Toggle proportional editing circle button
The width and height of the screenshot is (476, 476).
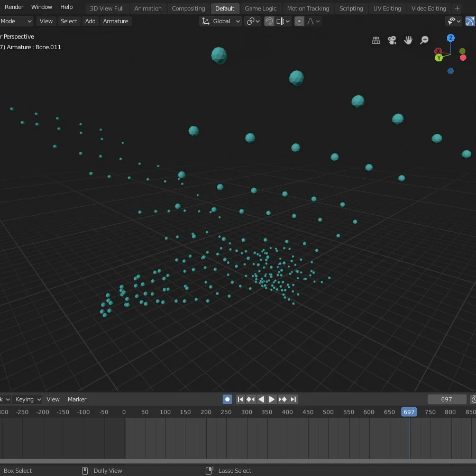(299, 21)
